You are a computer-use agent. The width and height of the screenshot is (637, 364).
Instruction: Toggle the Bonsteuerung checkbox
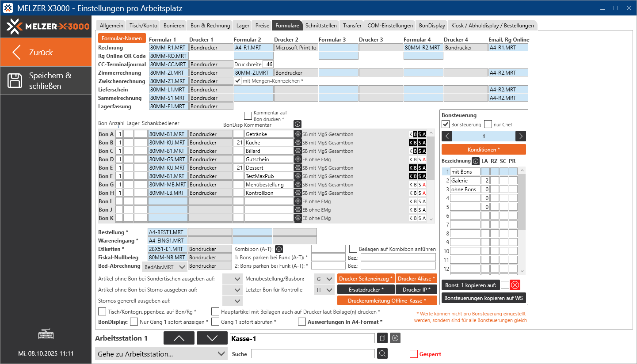(446, 124)
